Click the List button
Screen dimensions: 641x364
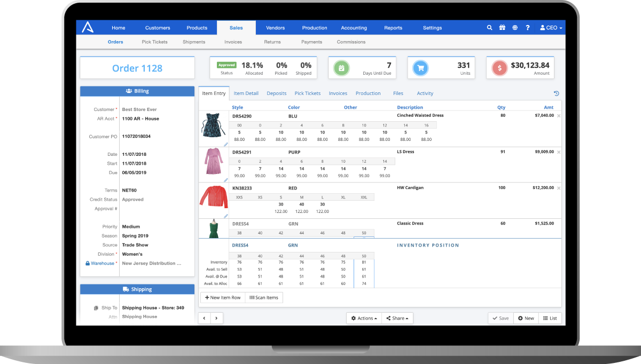[550, 318]
